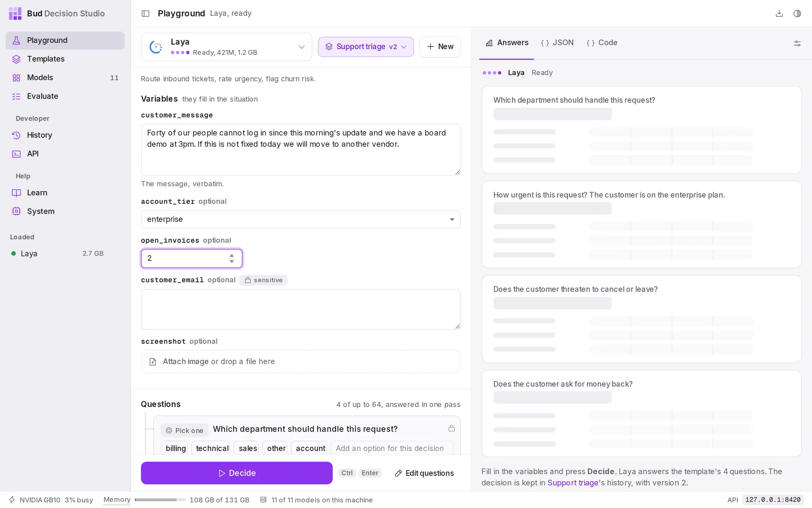The height and width of the screenshot is (508, 812).
Task: Click the lock icon on department question
Action: pyautogui.click(x=451, y=428)
